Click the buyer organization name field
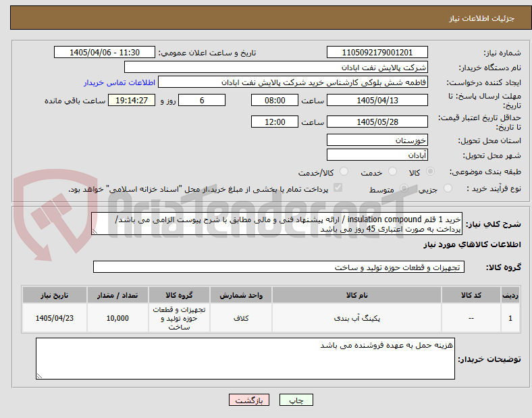 pos(276,67)
